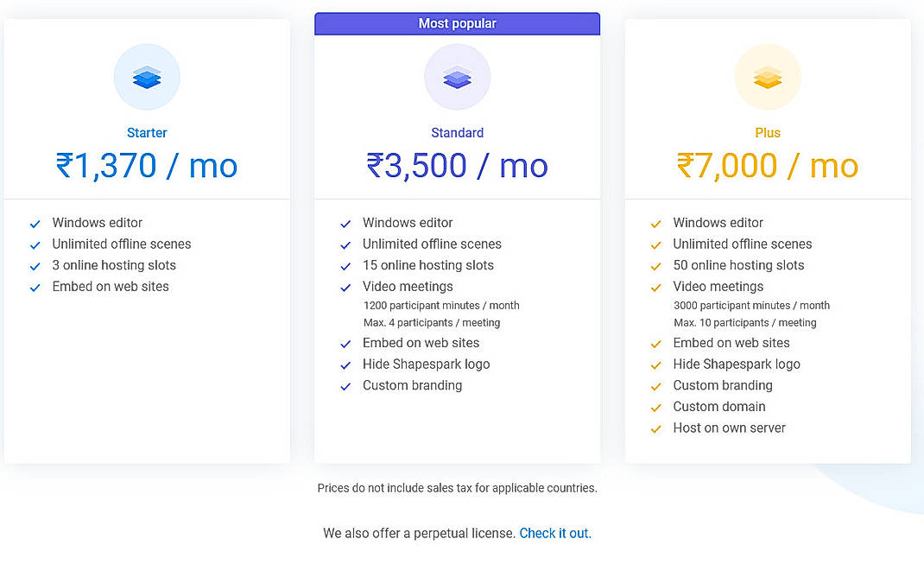Click the ₹3,500 per month price
The image size is (924, 564).
click(x=457, y=166)
